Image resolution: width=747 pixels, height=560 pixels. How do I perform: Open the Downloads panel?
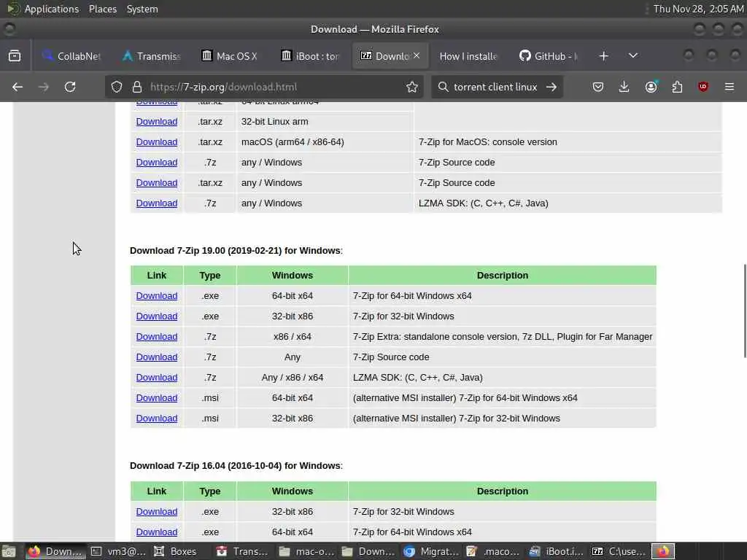point(624,87)
